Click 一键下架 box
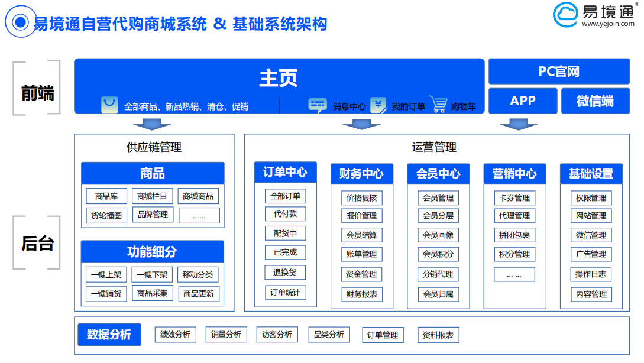The image size is (644, 363). click(153, 275)
